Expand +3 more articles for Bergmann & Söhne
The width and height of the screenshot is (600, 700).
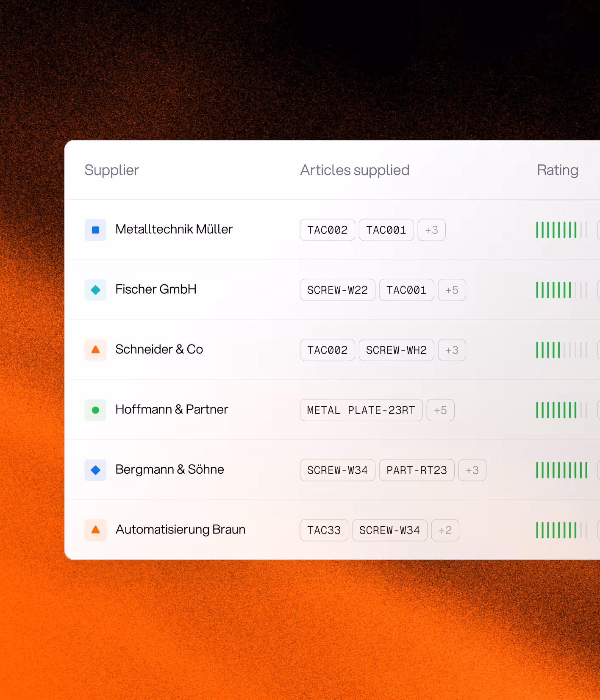click(472, 470)
